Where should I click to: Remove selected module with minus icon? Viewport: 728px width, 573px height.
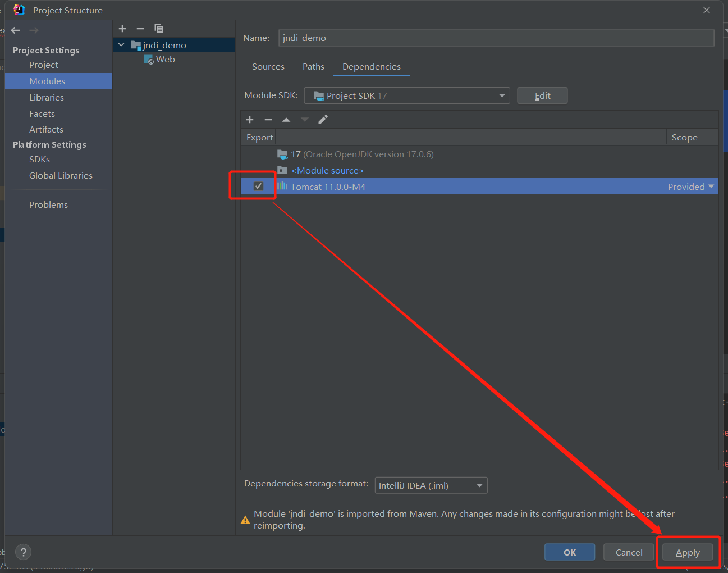coord(140,29)
